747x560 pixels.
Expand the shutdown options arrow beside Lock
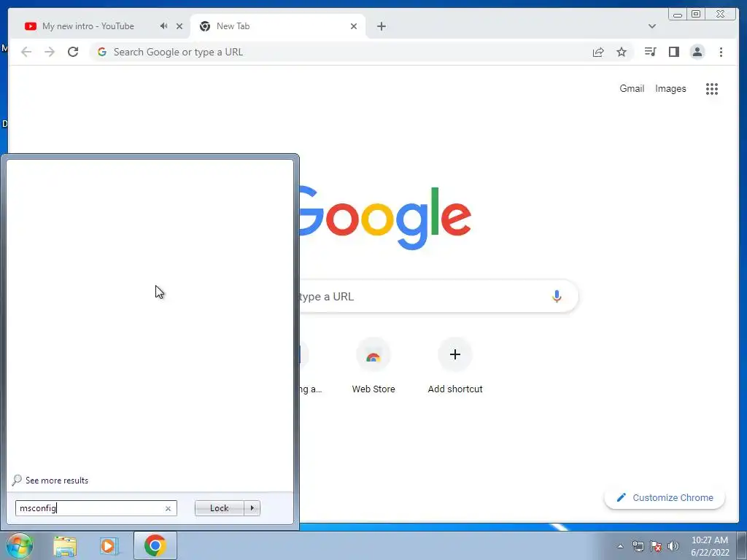[252, 508]
